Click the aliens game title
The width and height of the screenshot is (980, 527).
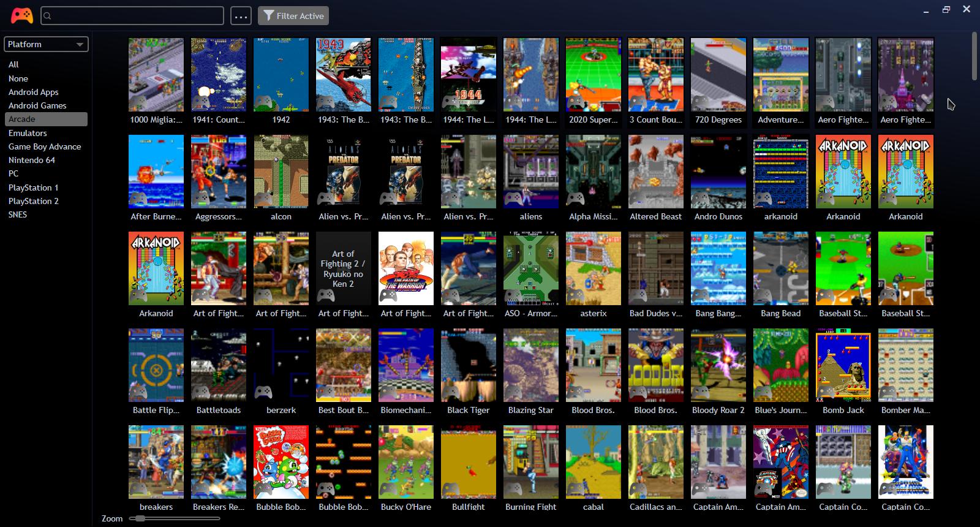[x=531, y=216]
